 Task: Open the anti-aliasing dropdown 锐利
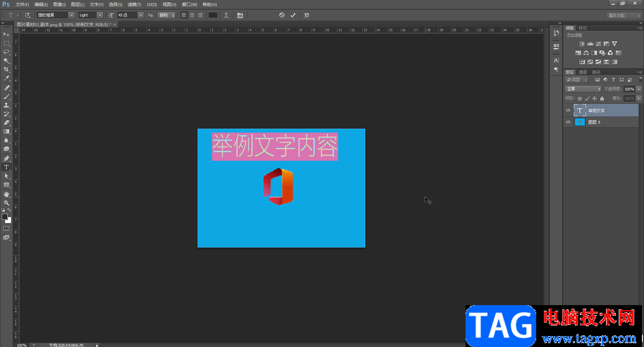pos(167,15)
